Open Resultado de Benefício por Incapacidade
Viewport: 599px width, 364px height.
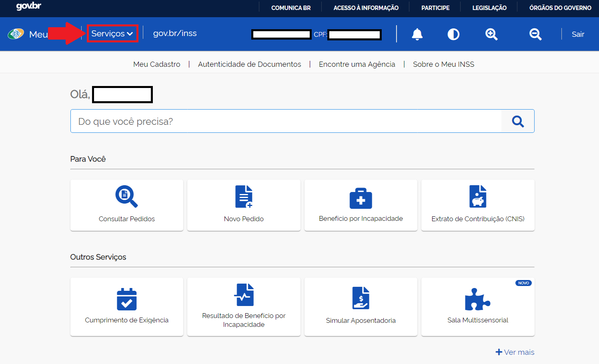244,307
